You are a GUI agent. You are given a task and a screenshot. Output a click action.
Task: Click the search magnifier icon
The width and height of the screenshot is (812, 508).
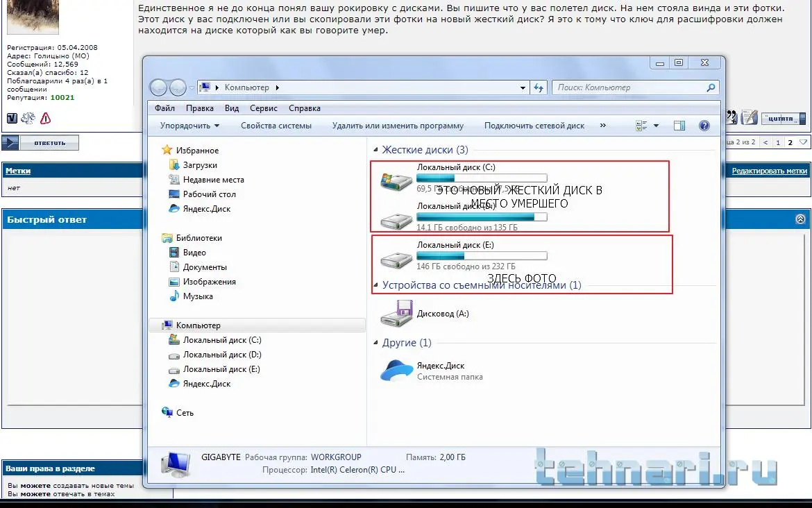711,87
